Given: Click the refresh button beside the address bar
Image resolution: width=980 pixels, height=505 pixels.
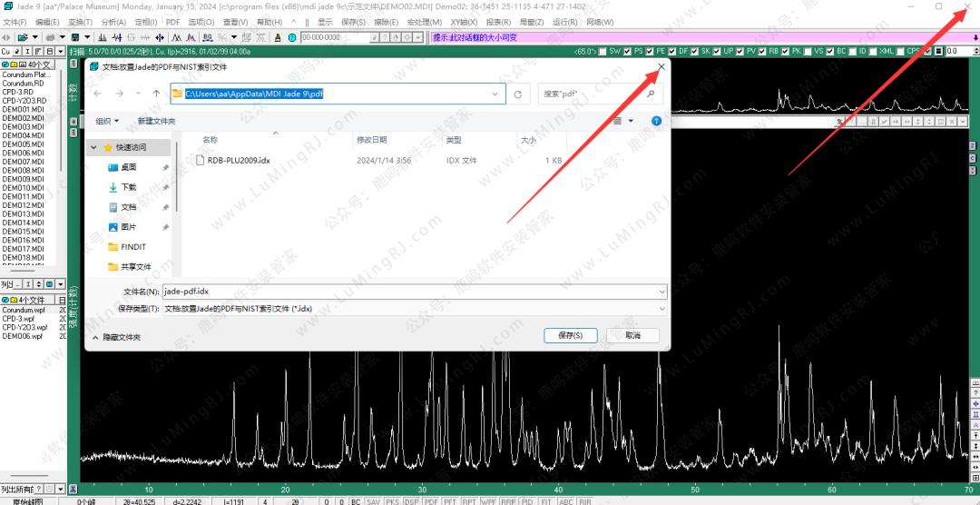Looking at the screenshot, I should pyautogui.click(x=518, y=94).
